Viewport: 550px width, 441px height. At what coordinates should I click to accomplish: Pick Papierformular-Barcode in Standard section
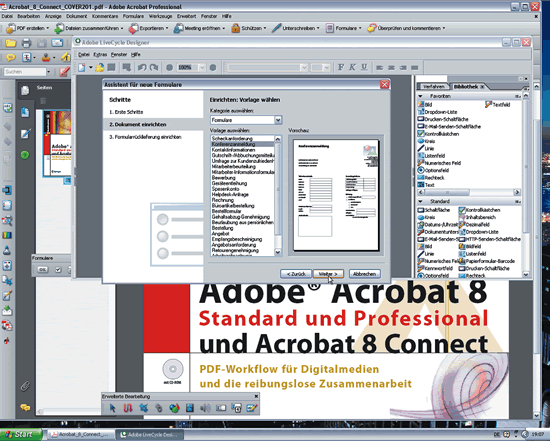pyautogui.click(x=487, y=261)
